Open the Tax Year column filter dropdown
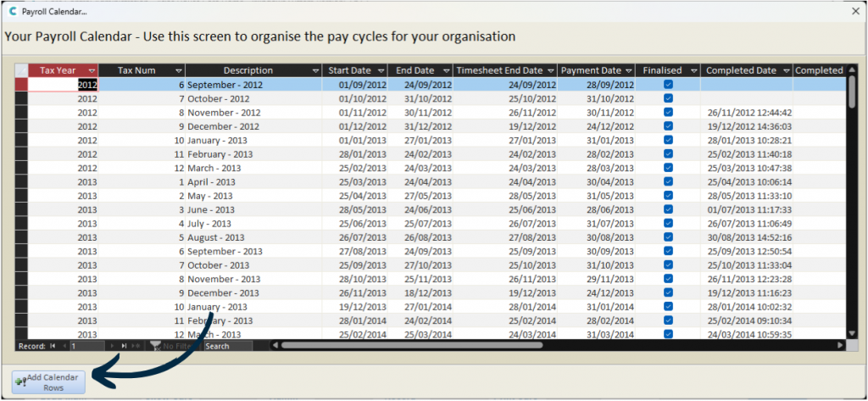Viewport: 868px width, 401px height. click(92, 70)
